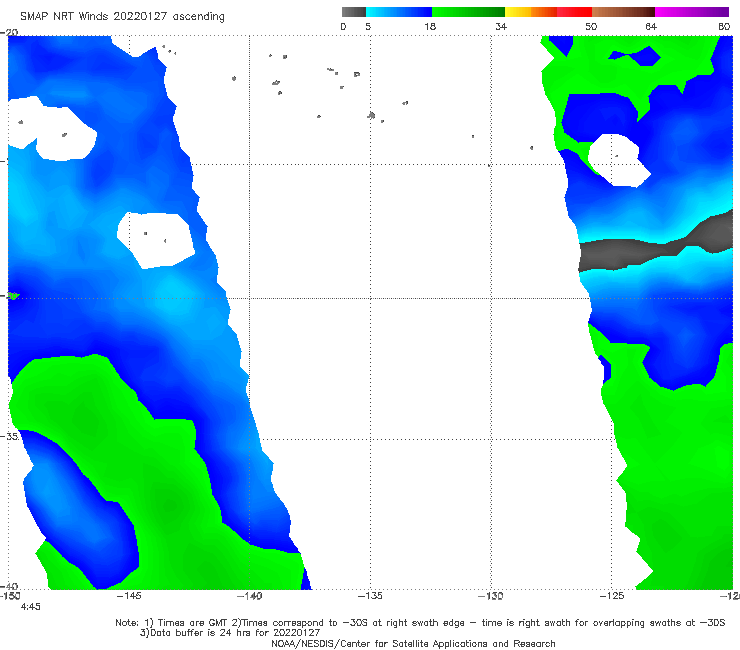This screenshot has height=650, width=740.
Task: Click the NOAA/NESDIS Center for Satellite Applications credit
Action: 413,643
